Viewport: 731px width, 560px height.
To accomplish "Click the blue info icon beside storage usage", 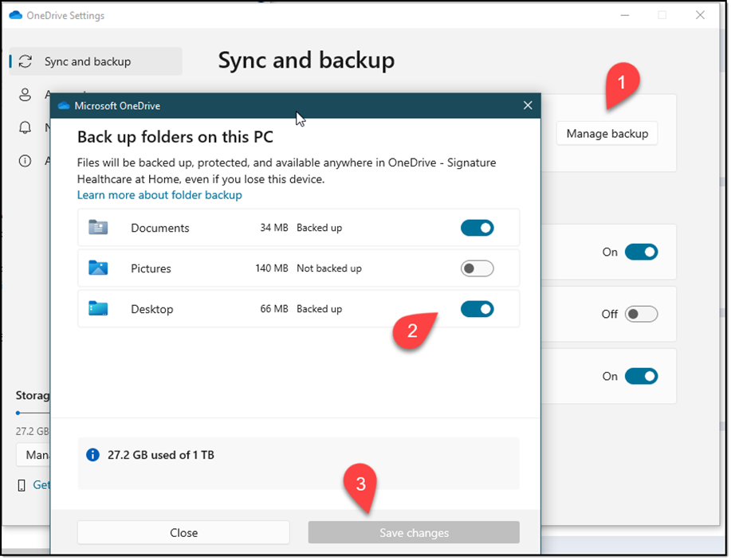I will 93,456.
